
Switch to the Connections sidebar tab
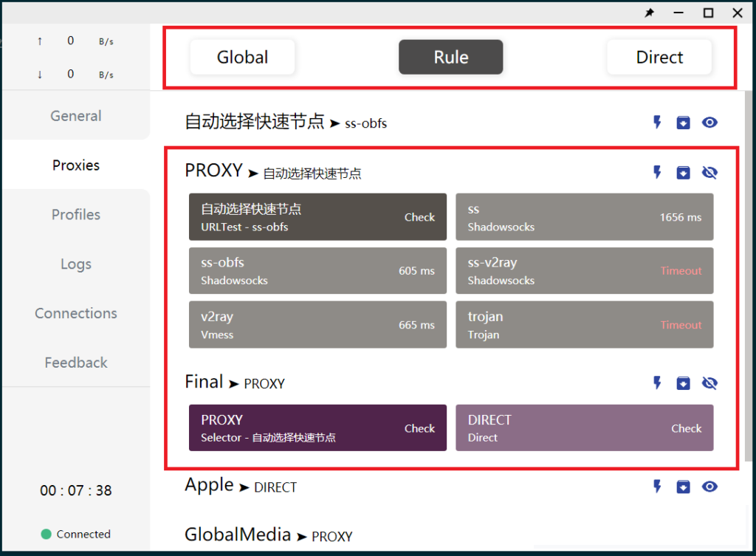(76, 314)
